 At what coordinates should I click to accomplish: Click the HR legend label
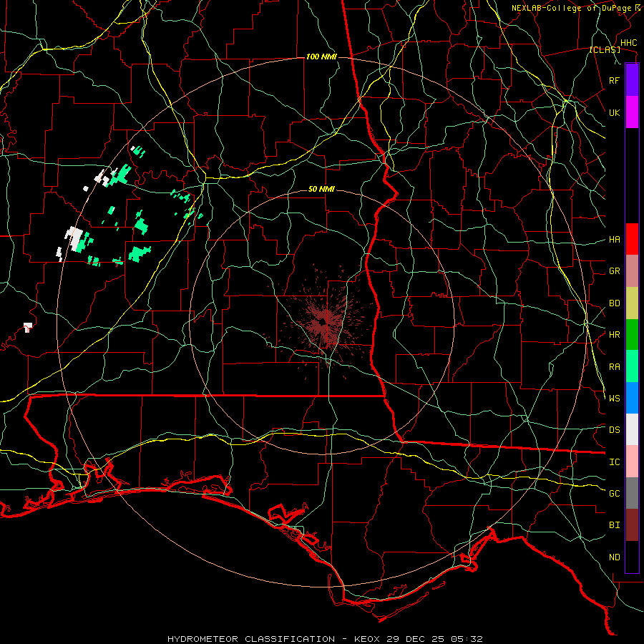[x=614, y=335]
